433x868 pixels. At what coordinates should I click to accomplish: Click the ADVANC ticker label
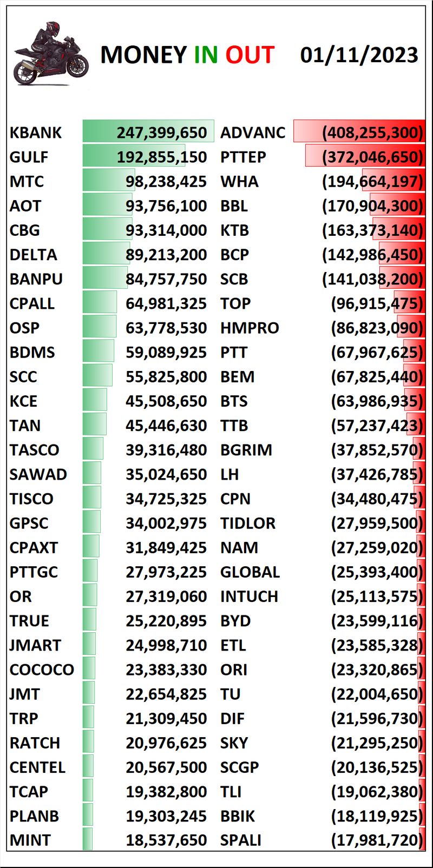coord(253,132)
